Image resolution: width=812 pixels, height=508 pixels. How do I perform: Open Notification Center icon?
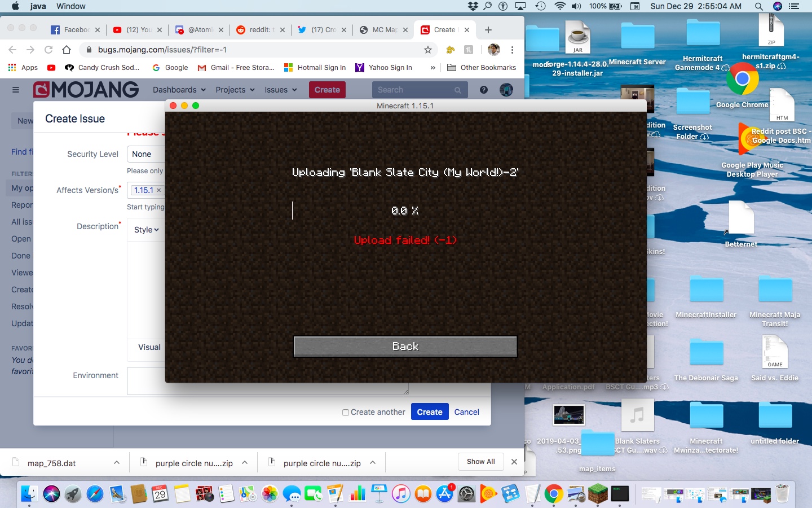click(x=794, y=6)
